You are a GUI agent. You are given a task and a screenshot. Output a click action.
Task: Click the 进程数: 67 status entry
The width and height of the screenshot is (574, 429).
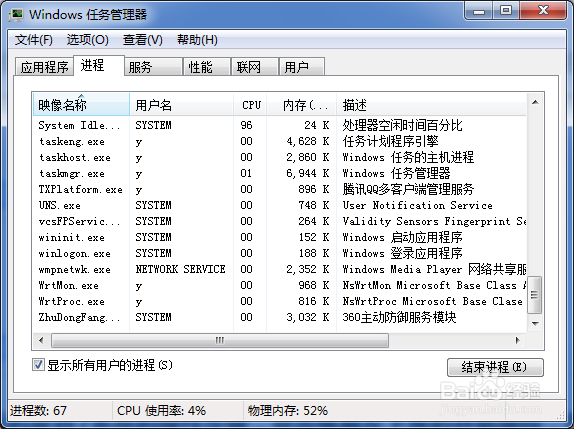tap(38, 411)
